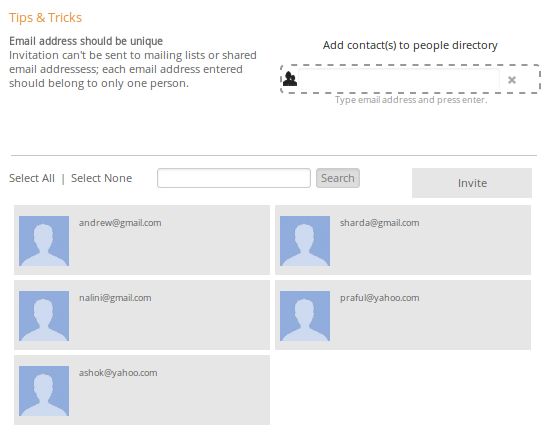The image size is (548, 445).
Task: Select avatar of praful@yahoo.com
Action: 305,316
